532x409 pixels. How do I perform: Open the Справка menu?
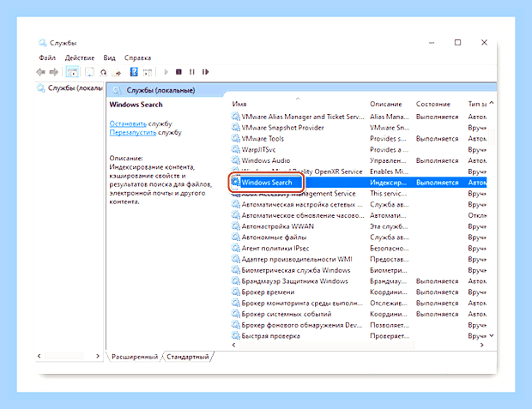pyautogui.click(x=137, y=57)
